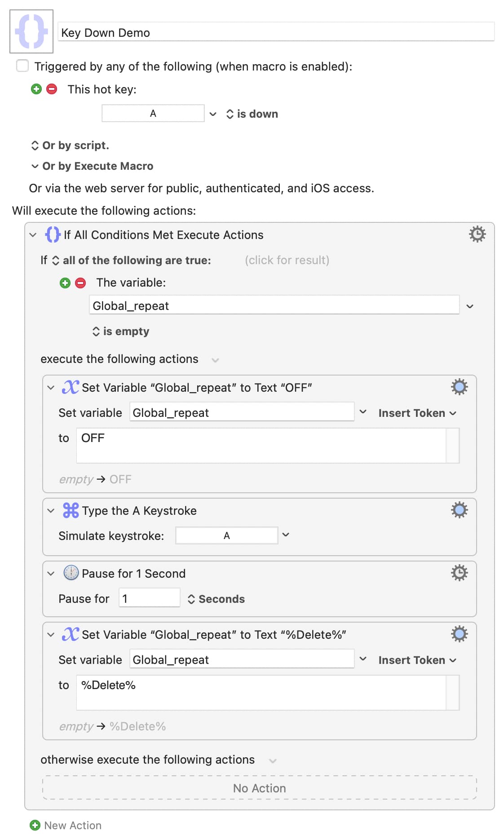Viewport: 504px width, 840px height.
Task: Open gear menu for Type the A Keystroke
Action: (459, 510)
